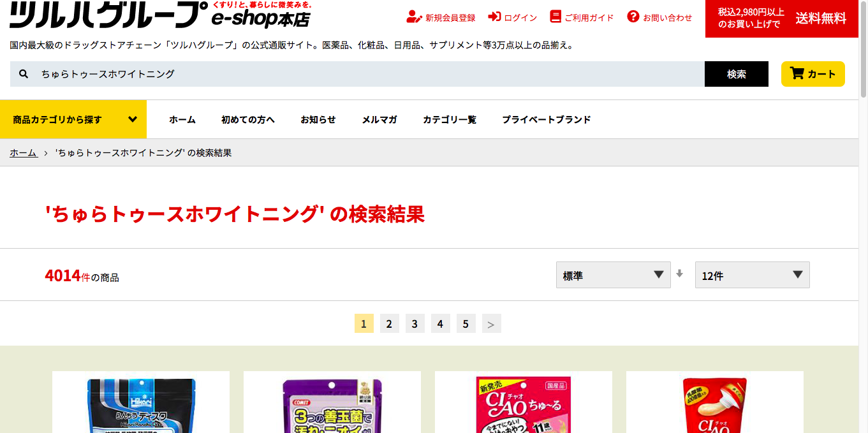Open the 新規会員登録 registration link
The height and width of the screenshot is (433, 868).
coord(450,18)
